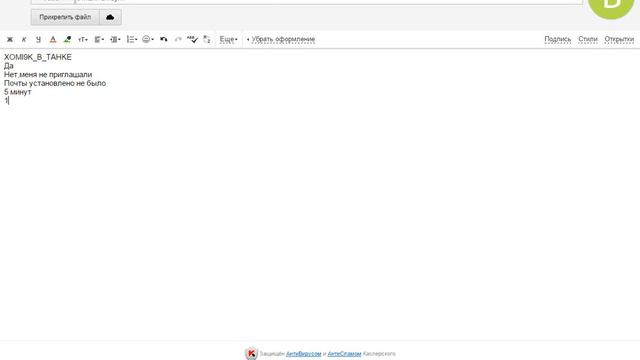Image resolution: width=640 pixels, height=360 pixels.
Task: Open the indent options dropdown
Action: (x=116, y=40)
